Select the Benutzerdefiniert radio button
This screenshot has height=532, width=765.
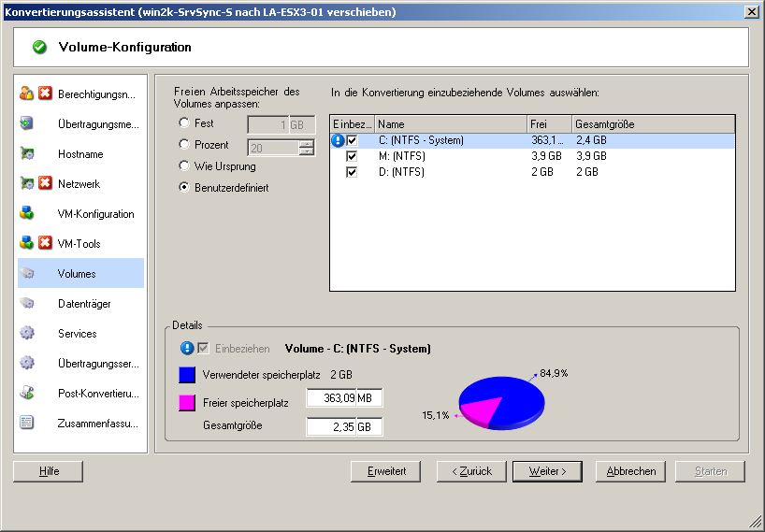tap(184, 187)
